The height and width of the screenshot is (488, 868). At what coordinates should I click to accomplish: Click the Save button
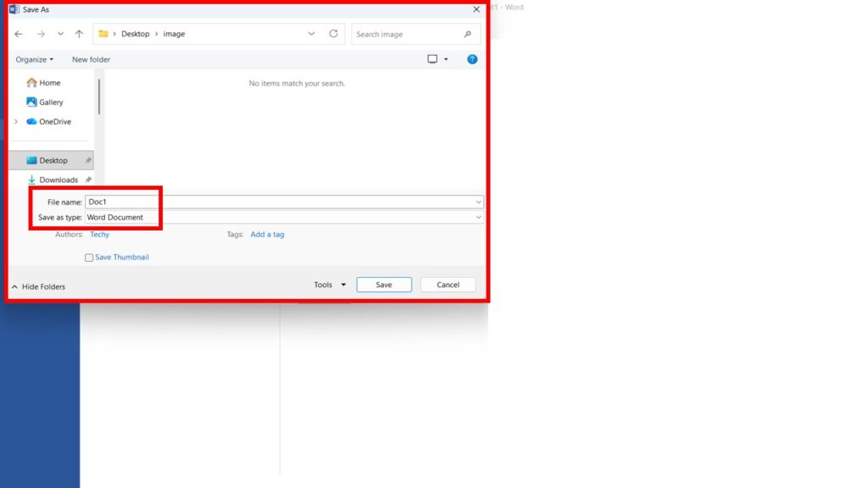[384, 285]
